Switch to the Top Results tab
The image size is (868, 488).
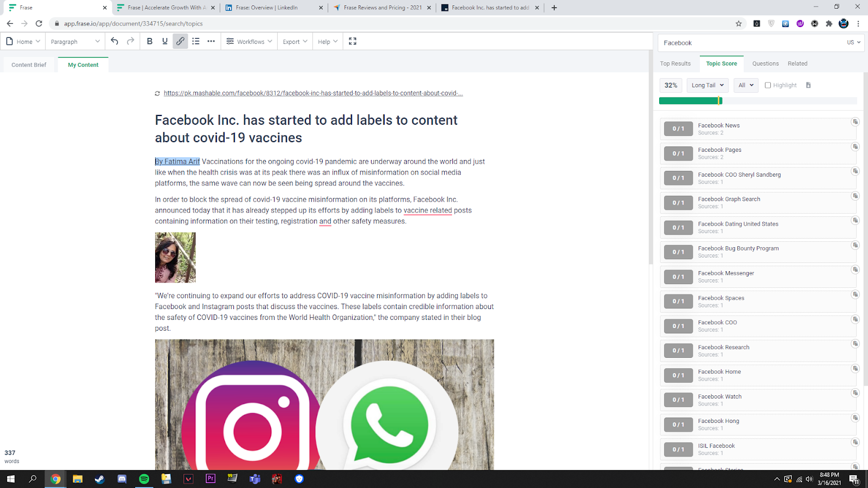[675, 63]
